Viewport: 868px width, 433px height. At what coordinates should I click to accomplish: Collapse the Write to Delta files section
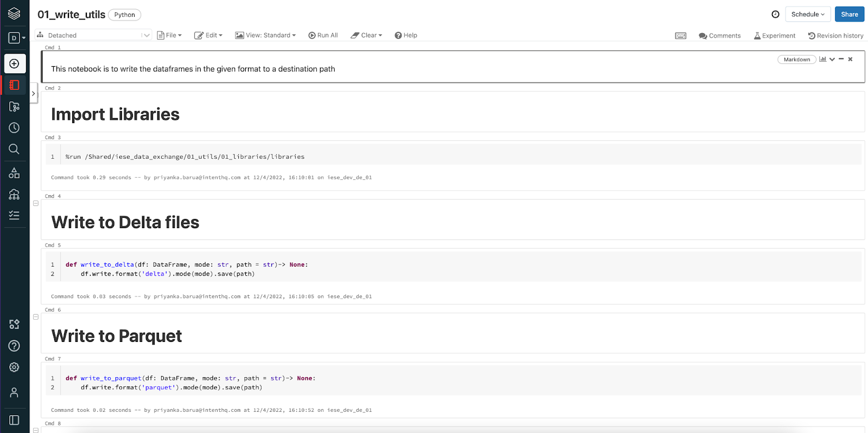pos(36,203)
